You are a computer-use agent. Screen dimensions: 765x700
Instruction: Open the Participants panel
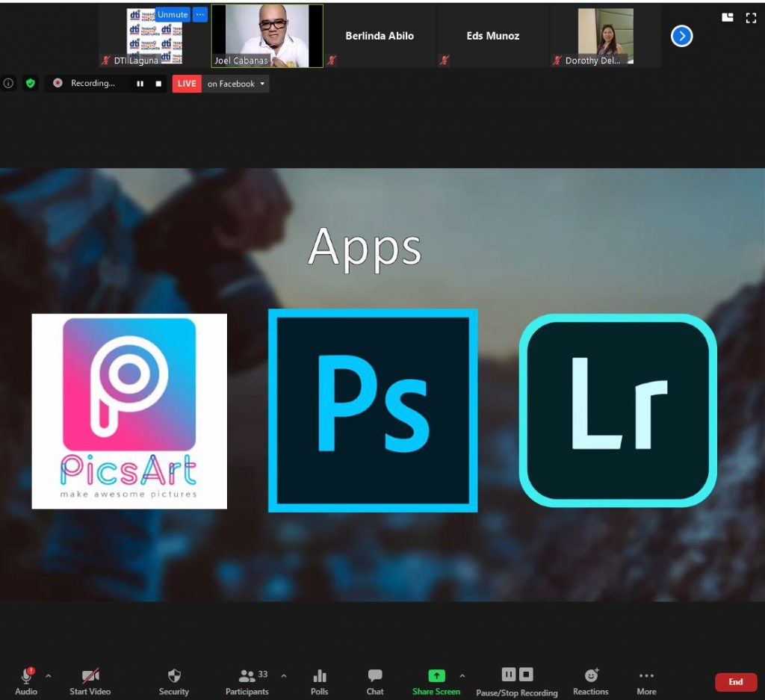coord(247,676)
